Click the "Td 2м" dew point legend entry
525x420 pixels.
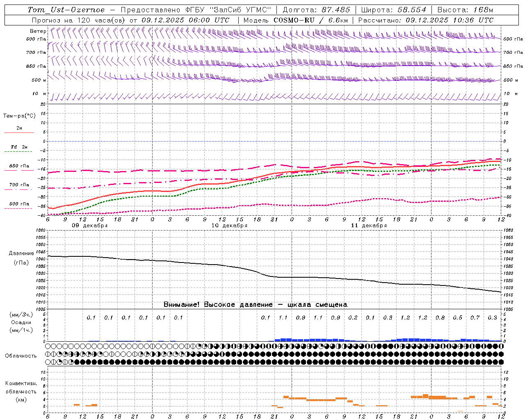(19, 147)
